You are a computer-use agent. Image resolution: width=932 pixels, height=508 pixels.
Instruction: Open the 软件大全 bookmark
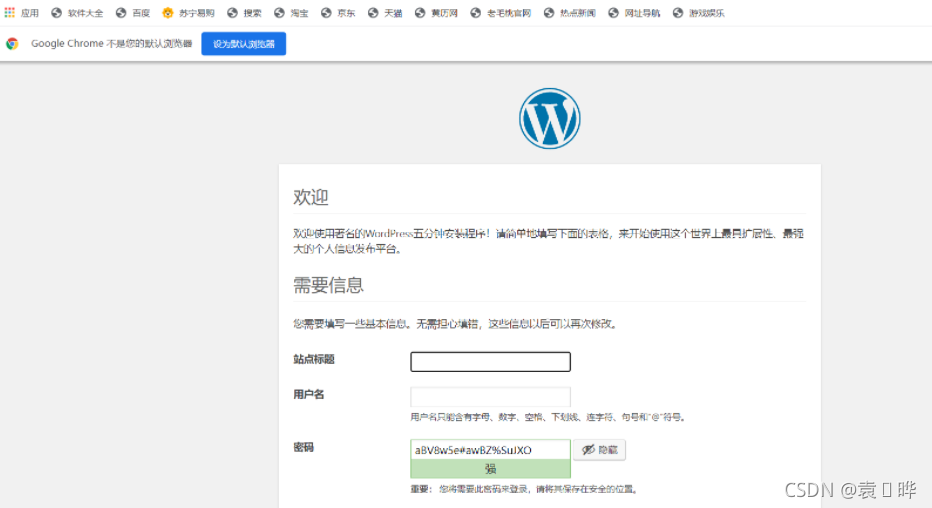pyautogui.click(x=77, y=12)
